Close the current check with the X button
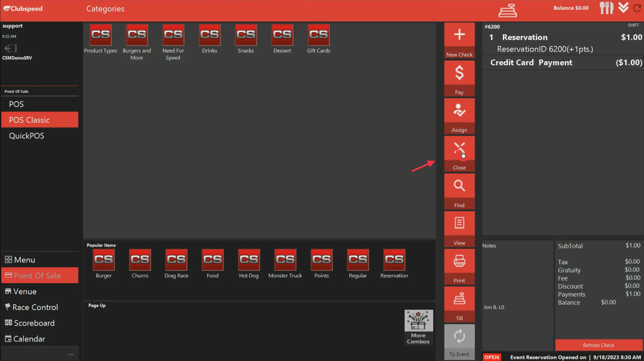Screen dimensions: 644x361 (459, 153)
